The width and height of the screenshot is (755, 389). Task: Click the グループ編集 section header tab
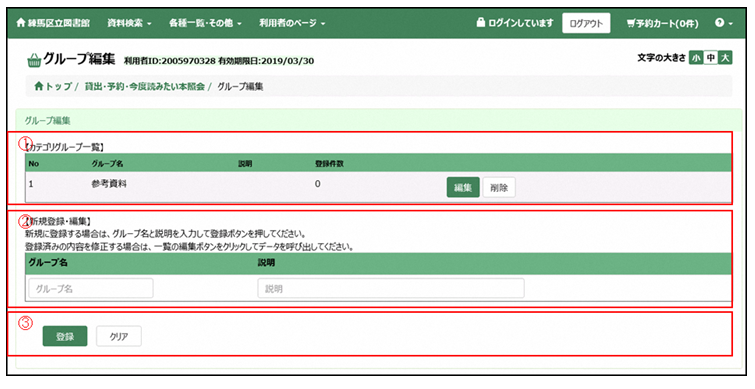[47, 120]
